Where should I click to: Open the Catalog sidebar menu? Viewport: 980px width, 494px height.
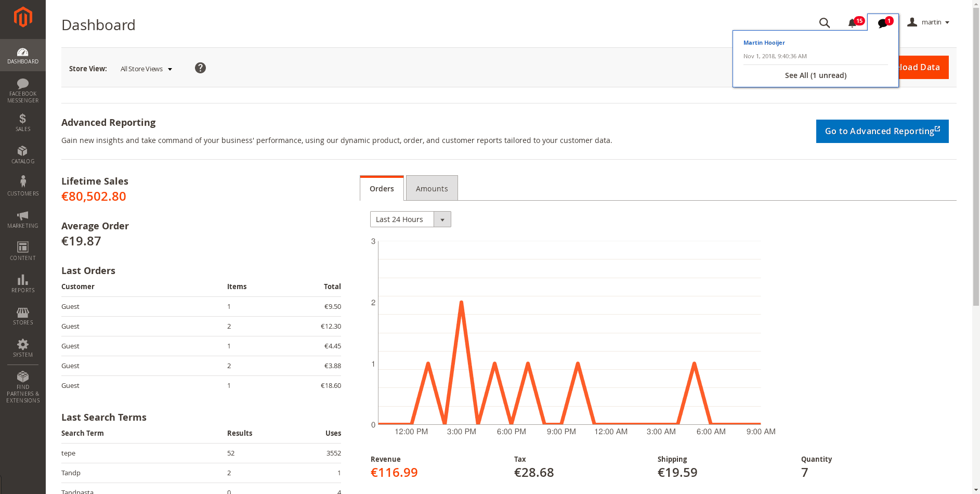pyautogui.click(x=23, y=155)
